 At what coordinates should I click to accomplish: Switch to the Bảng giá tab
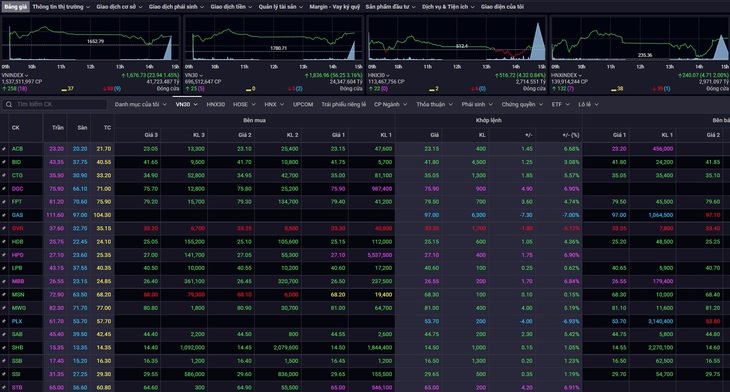tap(16, 7)
